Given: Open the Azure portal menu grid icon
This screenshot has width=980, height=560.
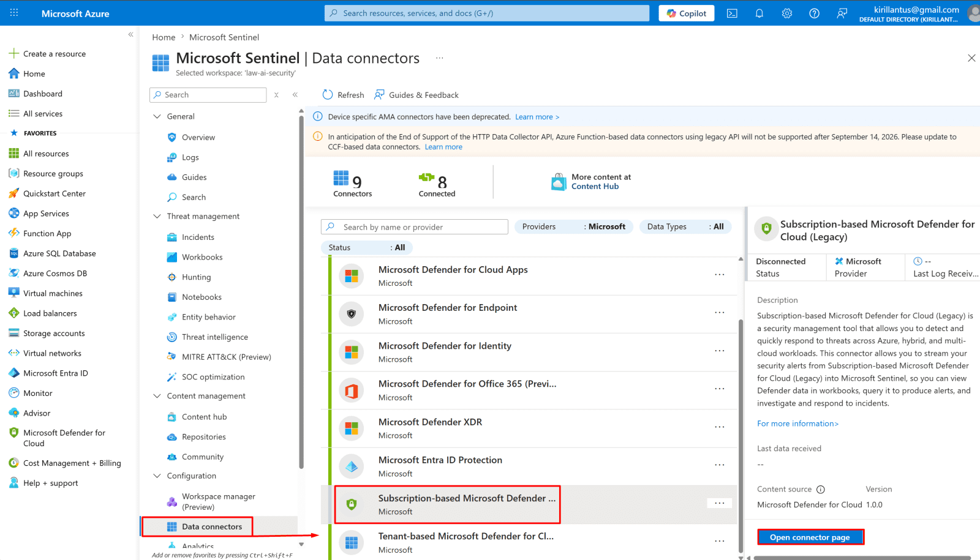Looking at the screenshot, I should coord(14,13).
